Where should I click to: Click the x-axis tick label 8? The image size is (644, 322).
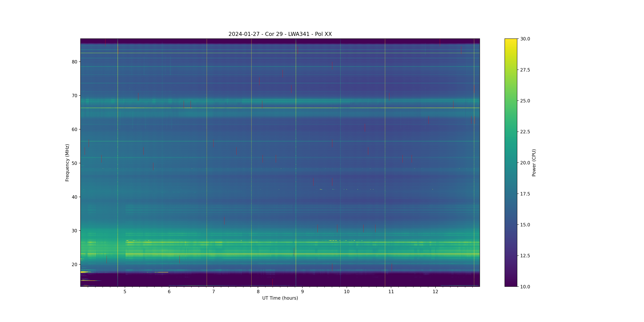258,292
